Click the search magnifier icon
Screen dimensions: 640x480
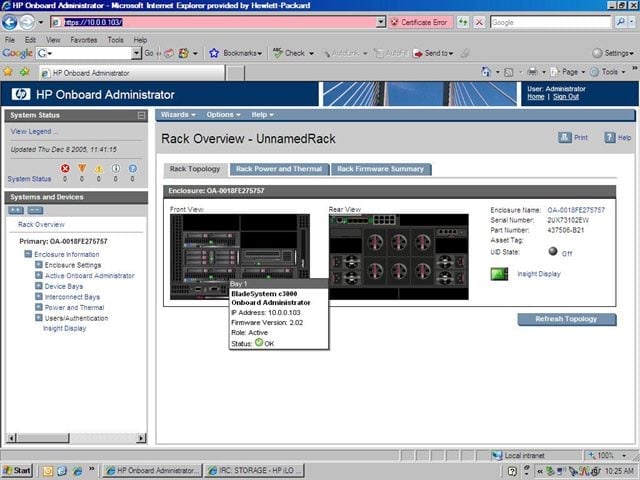tap(620, 22)
